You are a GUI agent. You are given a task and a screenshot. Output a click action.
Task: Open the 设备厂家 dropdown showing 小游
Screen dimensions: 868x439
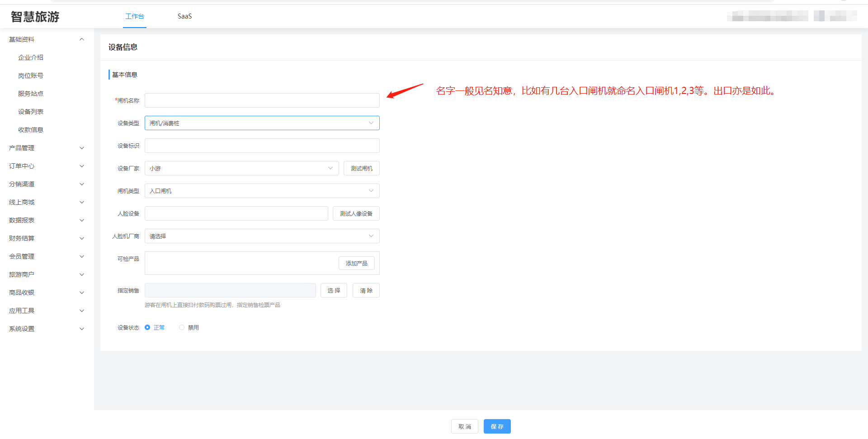pyautogui.click(x=241, y=168)
